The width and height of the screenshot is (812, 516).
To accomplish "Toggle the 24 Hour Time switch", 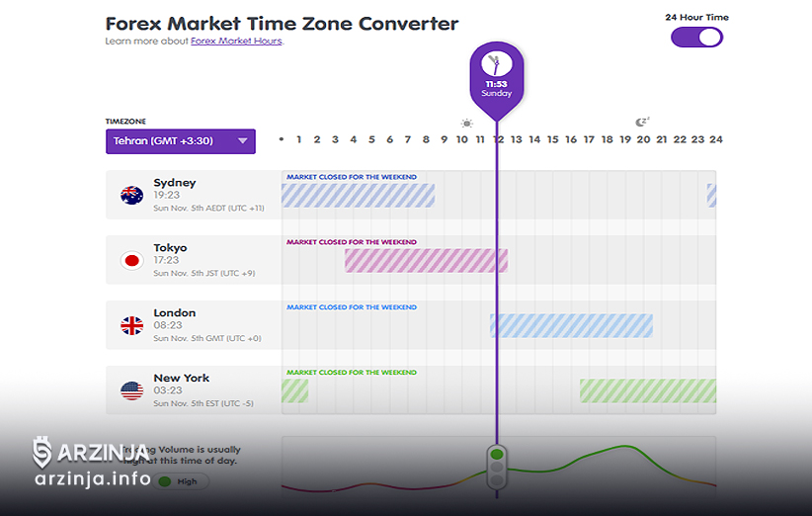I will point(696,38).
